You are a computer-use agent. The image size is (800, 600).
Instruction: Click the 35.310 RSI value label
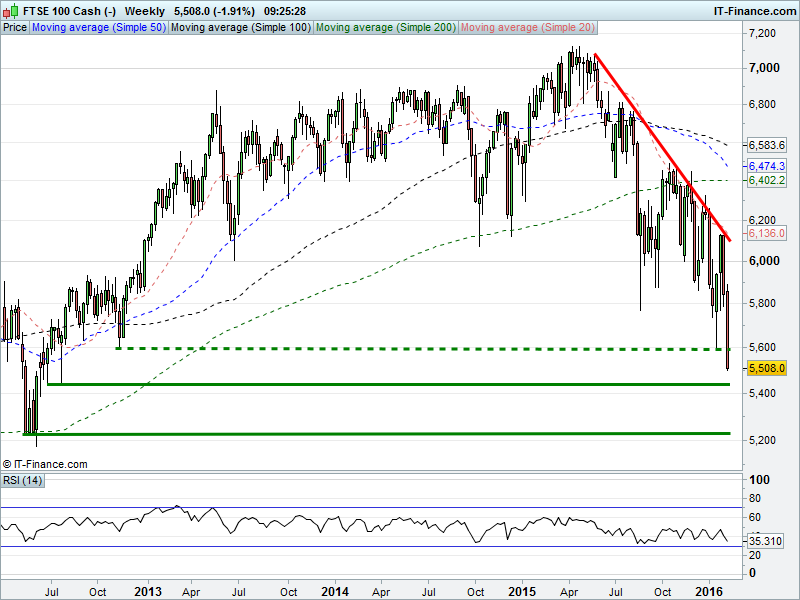(767, 540)
